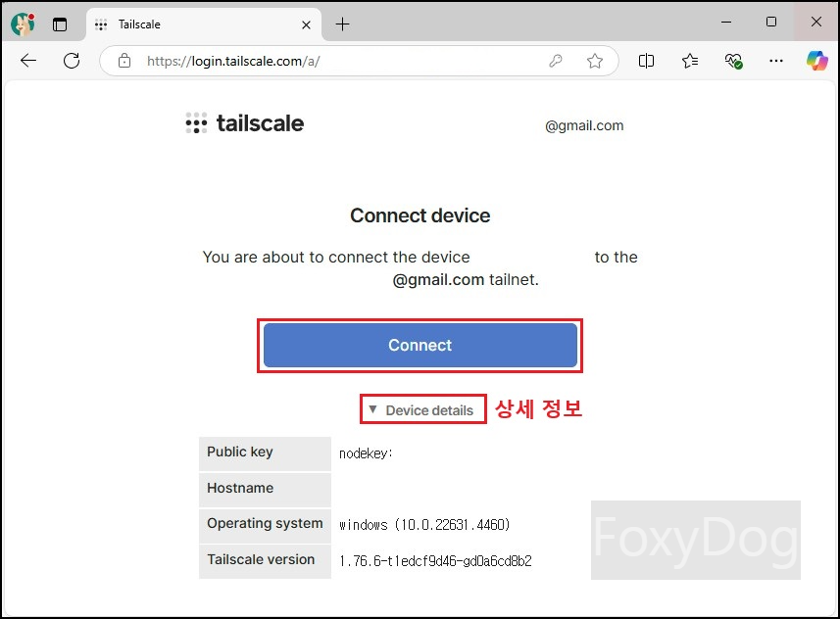The image size is (840, 619).
Task: Click the Hostname label cell
Action: (265, 489)
